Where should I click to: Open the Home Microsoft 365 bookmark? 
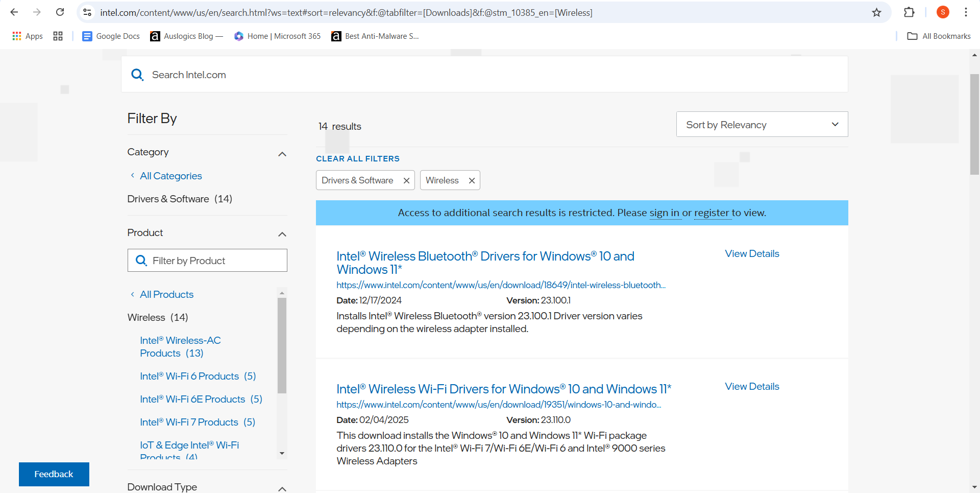click(278, 36)
